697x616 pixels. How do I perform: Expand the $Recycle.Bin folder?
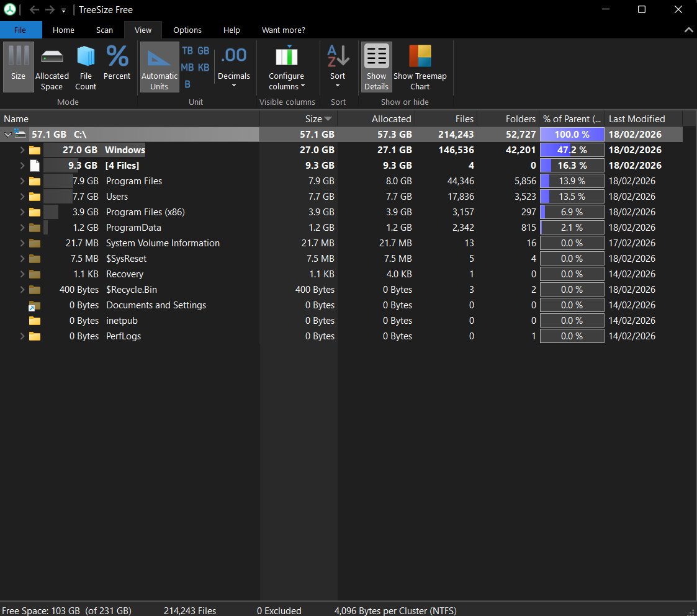(22, 290)
